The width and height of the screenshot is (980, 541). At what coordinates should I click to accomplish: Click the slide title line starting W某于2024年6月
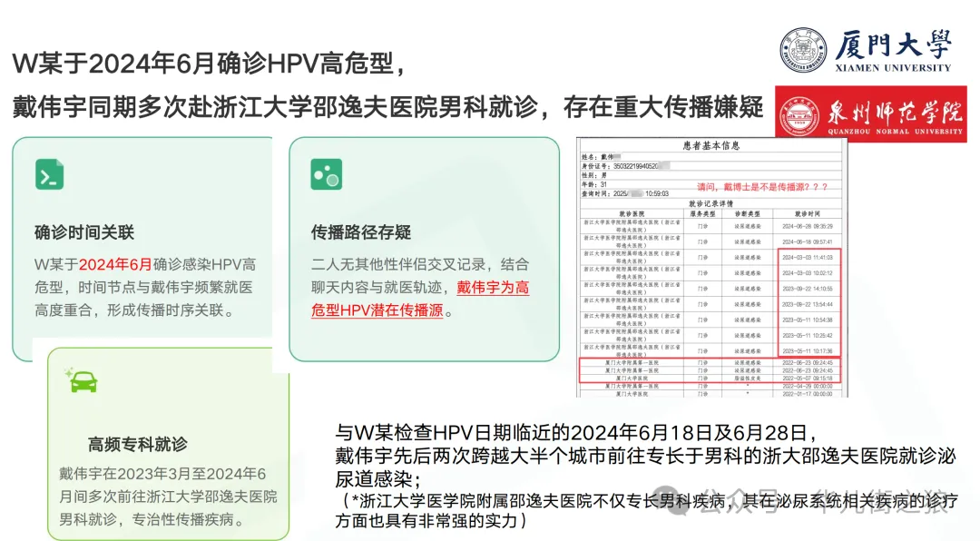click(x=210, y=64)
